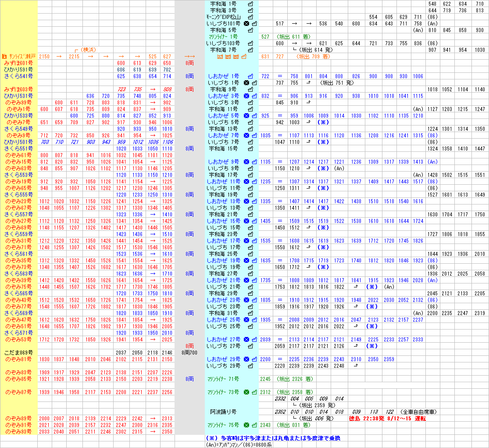Click the blue crossed-box icon beside しおかぜ 5号
This screenshot has width=489, height=448.
[x=246, y=116]
